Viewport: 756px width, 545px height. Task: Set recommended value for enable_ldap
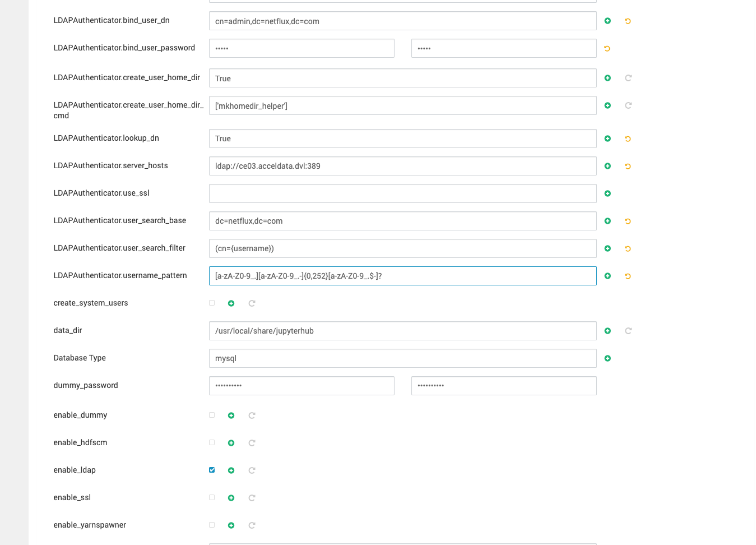tap(252, 470)
